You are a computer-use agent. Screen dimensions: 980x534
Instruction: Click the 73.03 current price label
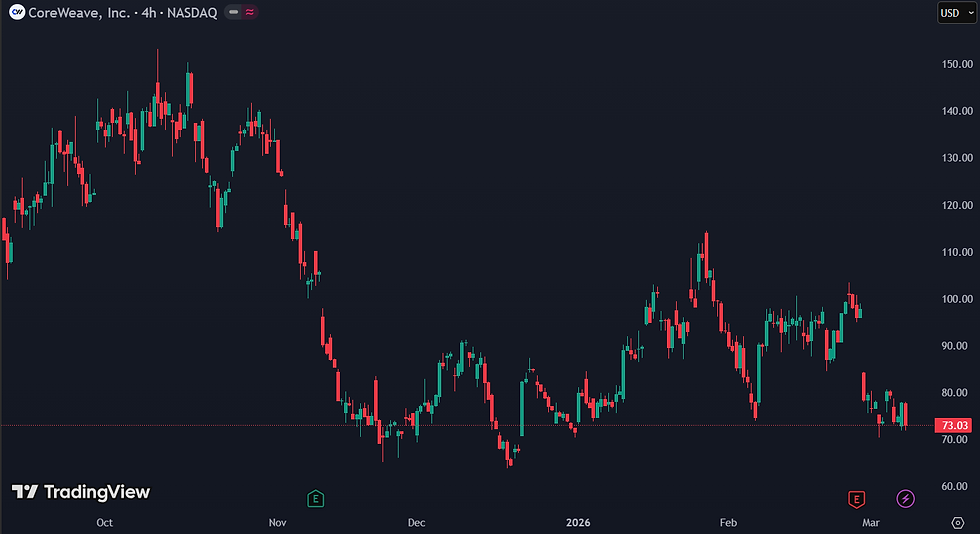(x=954, y=425)
